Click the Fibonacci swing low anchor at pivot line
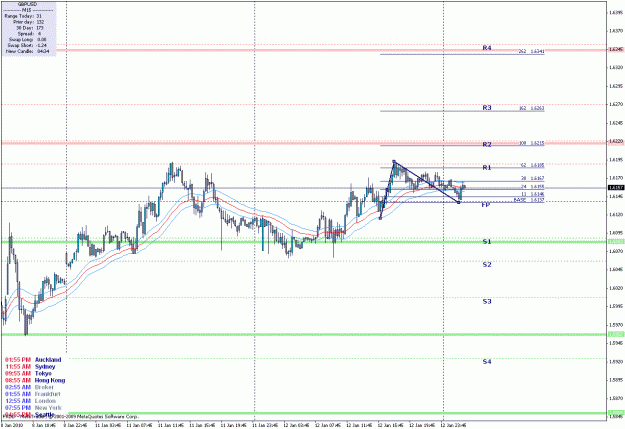 click(459, 203)
